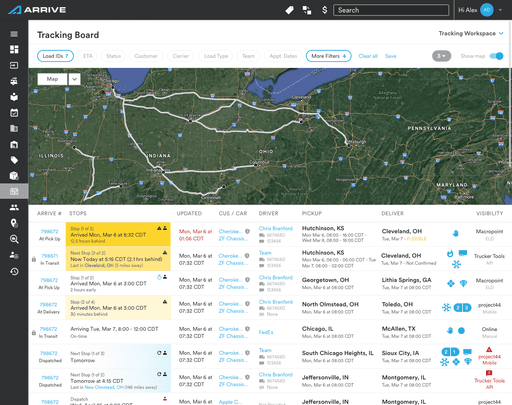Click the Apple C... customer link
512x405 pixels.
coord(230,402)
